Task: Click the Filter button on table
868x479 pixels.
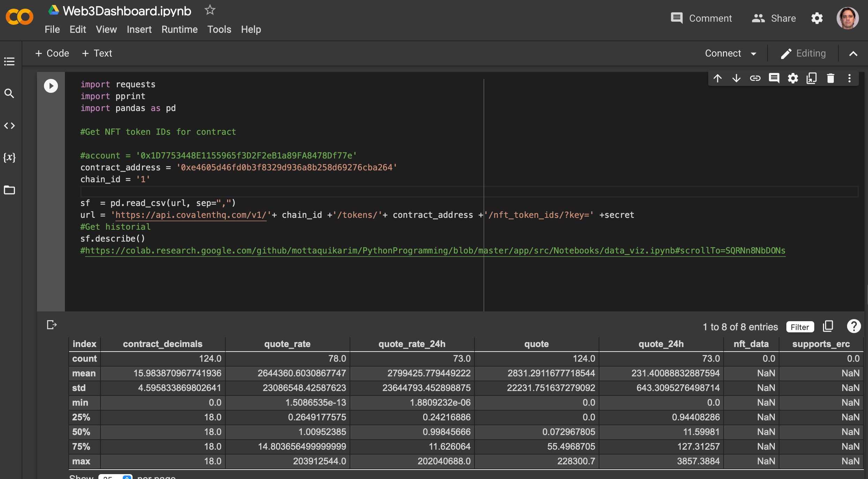Action: point(800,327)
